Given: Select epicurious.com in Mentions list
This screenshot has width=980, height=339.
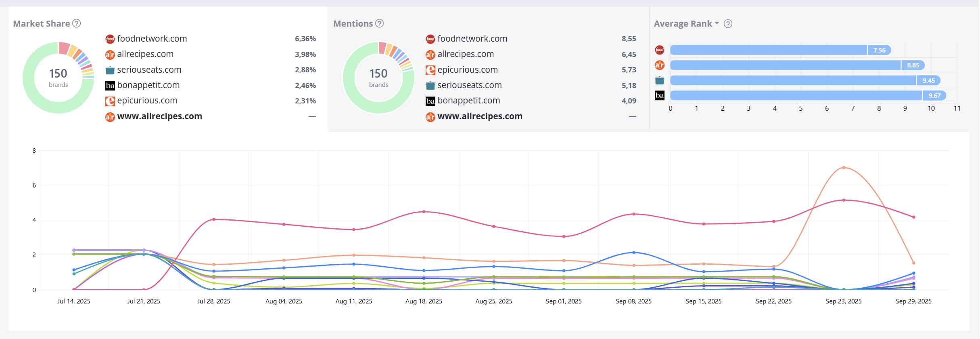Looking at the screenshot, I should click(x=467, y=70).
